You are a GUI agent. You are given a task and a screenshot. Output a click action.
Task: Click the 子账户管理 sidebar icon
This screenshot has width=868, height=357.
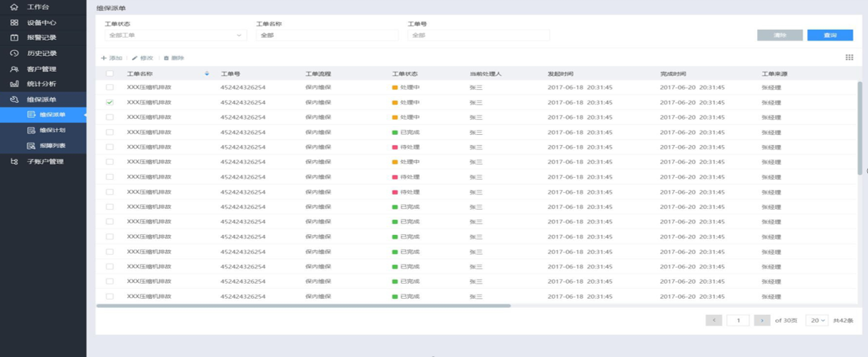(x=14, y=162)
